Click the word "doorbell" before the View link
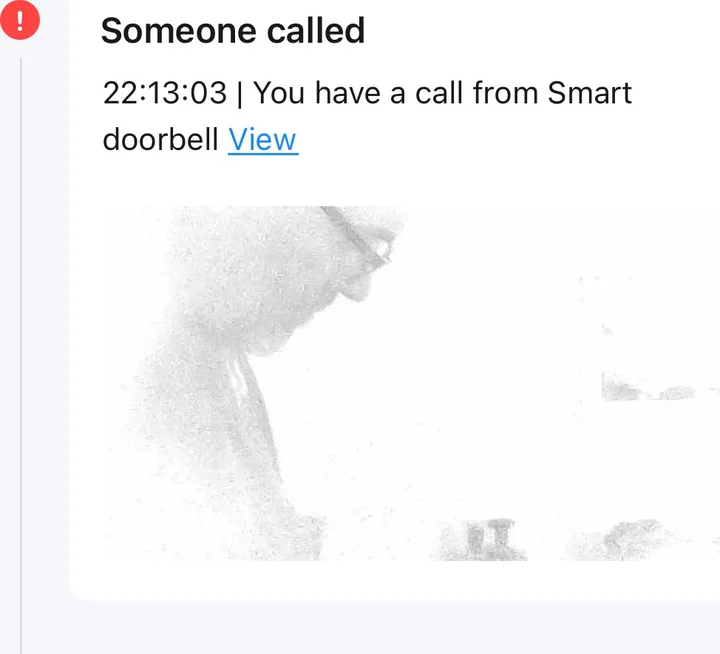The height and width of the screenshot is (654, 720). (x=160, y=139)
